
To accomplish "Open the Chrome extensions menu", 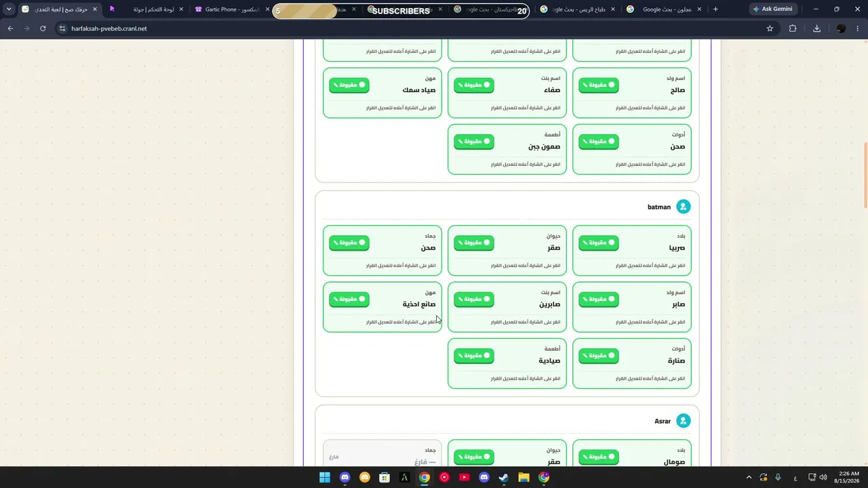I will tap(793, 28).
